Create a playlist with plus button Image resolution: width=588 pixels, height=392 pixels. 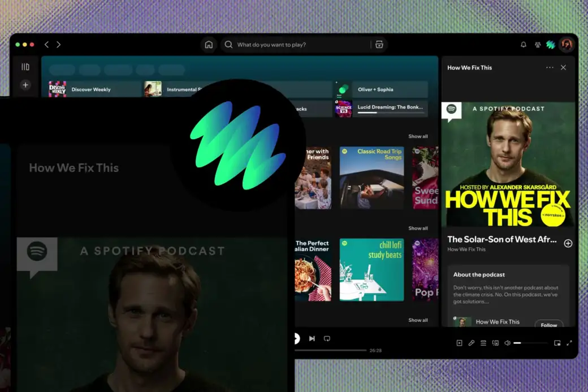pyautogui.click(x=25, y=85)
